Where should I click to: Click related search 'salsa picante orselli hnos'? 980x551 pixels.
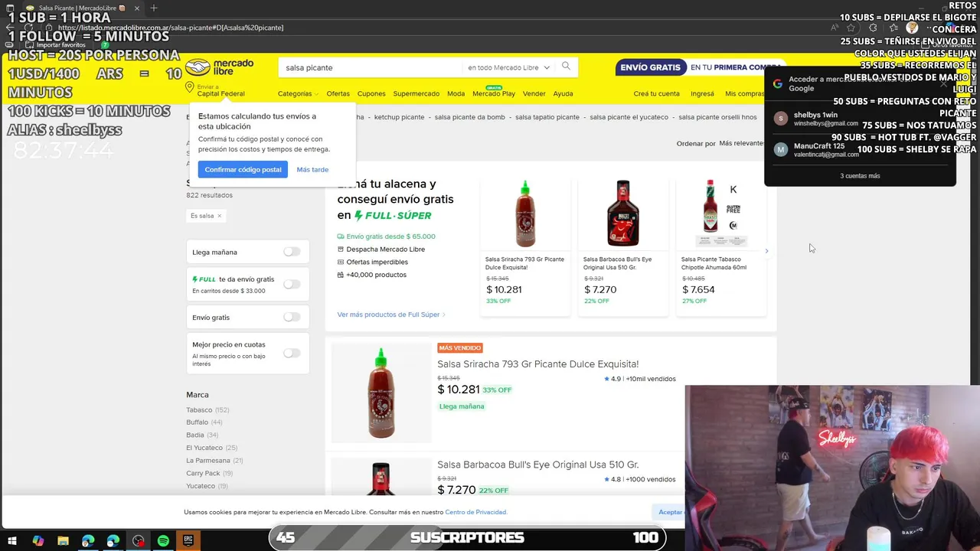717,117
